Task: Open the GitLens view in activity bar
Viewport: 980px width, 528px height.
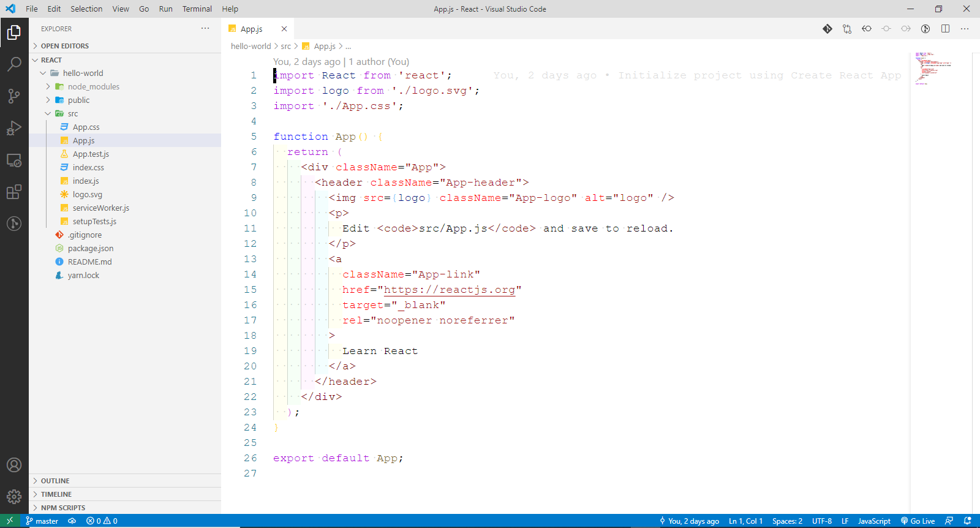Action: [14, 224]
